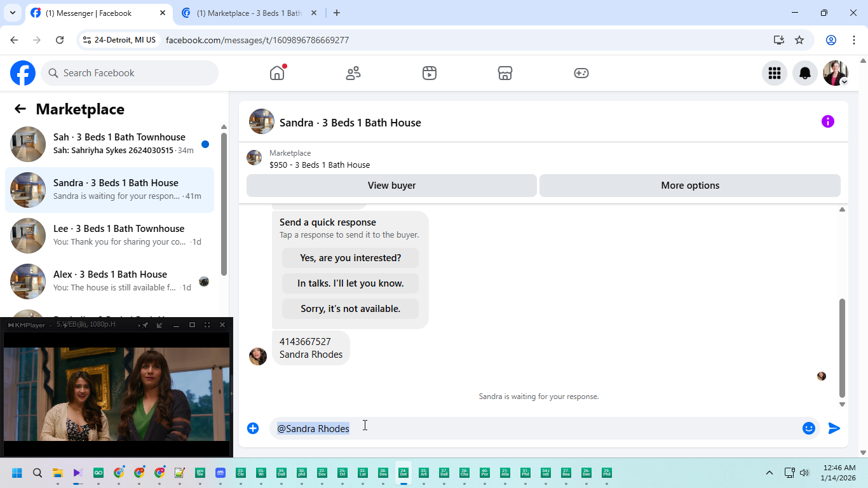Click the More options button
The image size is (868, 488).
[x=690, y=186]
